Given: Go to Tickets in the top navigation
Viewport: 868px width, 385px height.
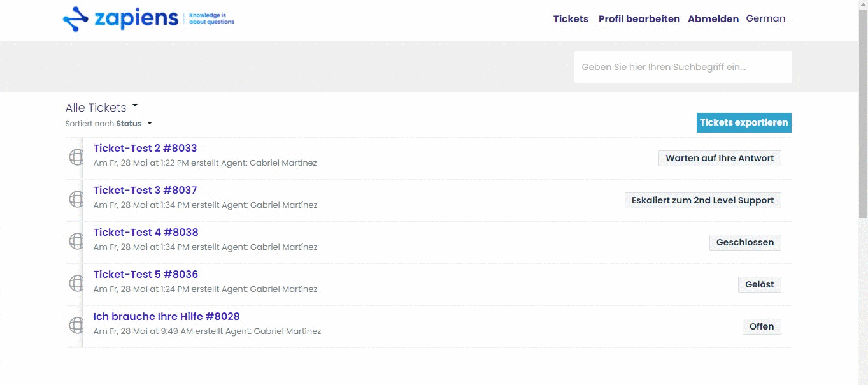Looking at the screenshot, I should click(571, 19).
